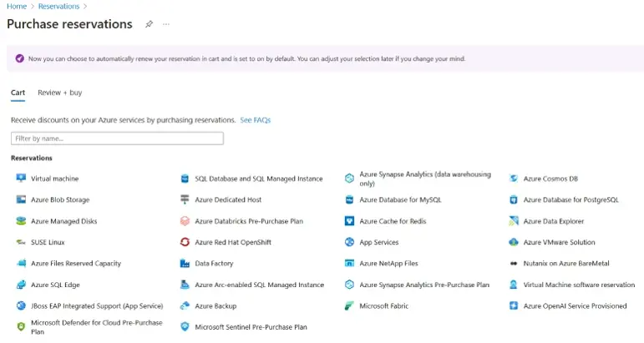Switch to the Review + buy tab
This screenshot has height=343, width=644.
click(x=60, y=93)
